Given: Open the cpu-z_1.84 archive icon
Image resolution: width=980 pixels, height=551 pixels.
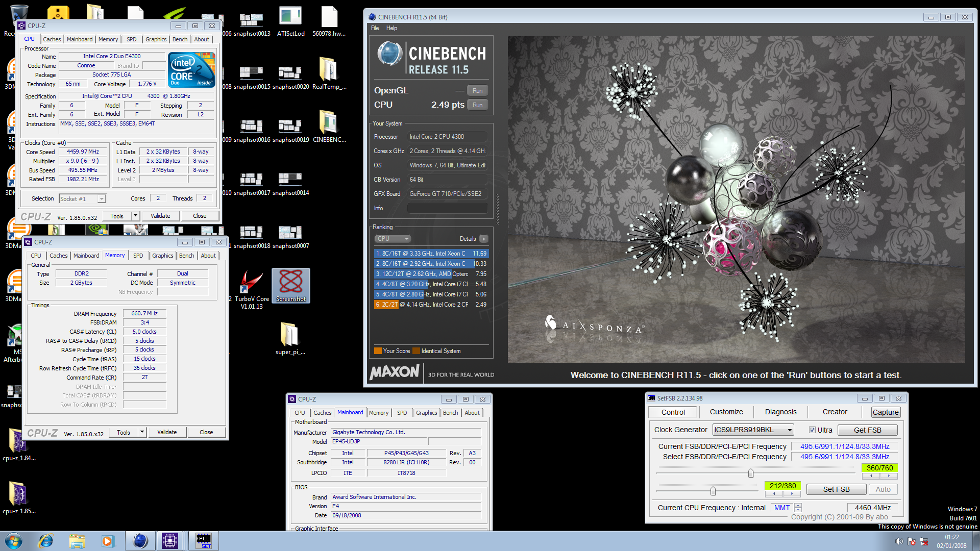Looking at the screenshot, I should click(x=19, y=444).
